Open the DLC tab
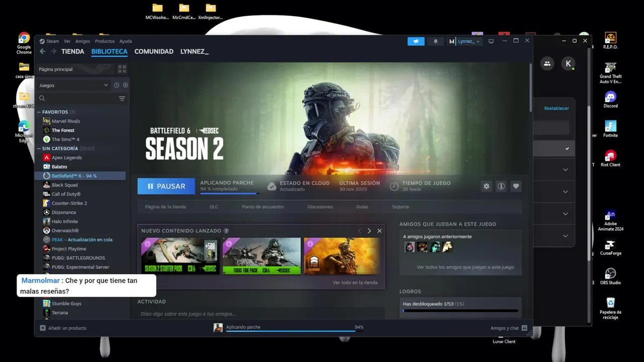Screen dimensions: 644x362 click(x=214, y=207)
